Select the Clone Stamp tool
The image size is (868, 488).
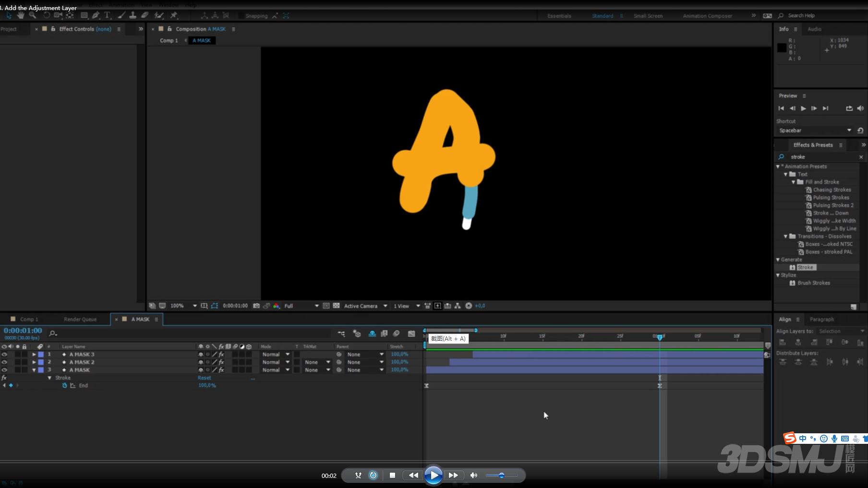click(133, 15)
